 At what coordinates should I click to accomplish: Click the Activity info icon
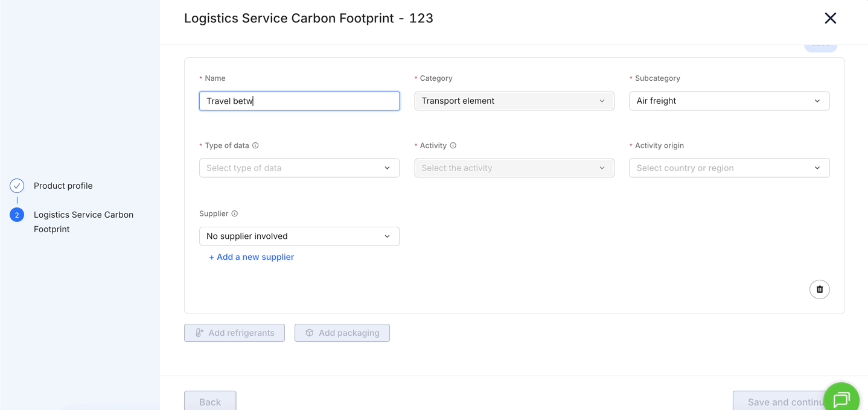pos(453,145)
